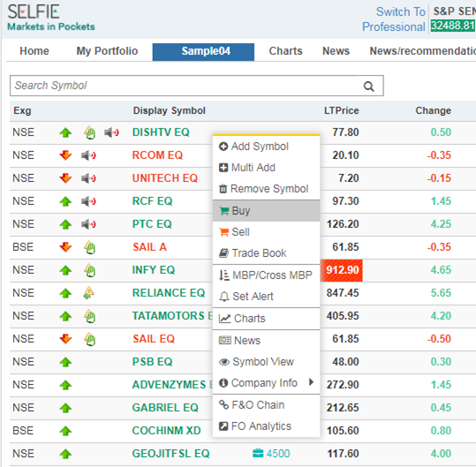Screen dimensions: 476x467
Task: Click the LTPrice column header
Action: pyautogui.click(x=342, y=110)
